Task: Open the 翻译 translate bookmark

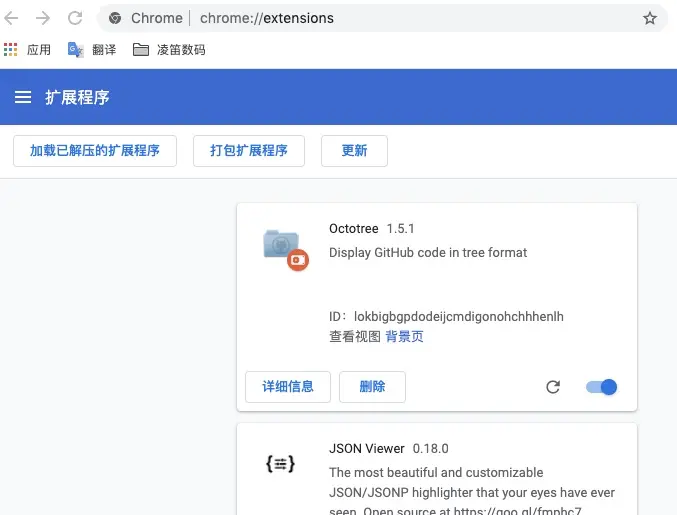Action: [x=92, y=50]
